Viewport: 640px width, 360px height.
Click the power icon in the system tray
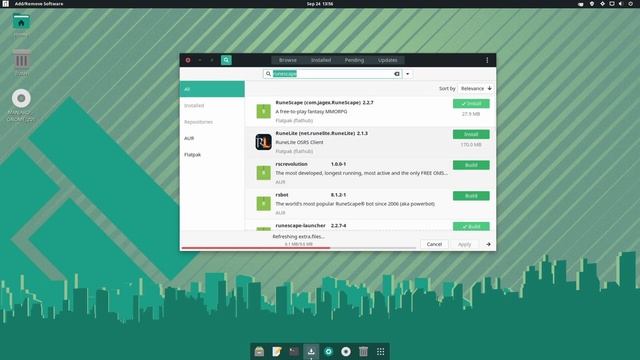631,4
